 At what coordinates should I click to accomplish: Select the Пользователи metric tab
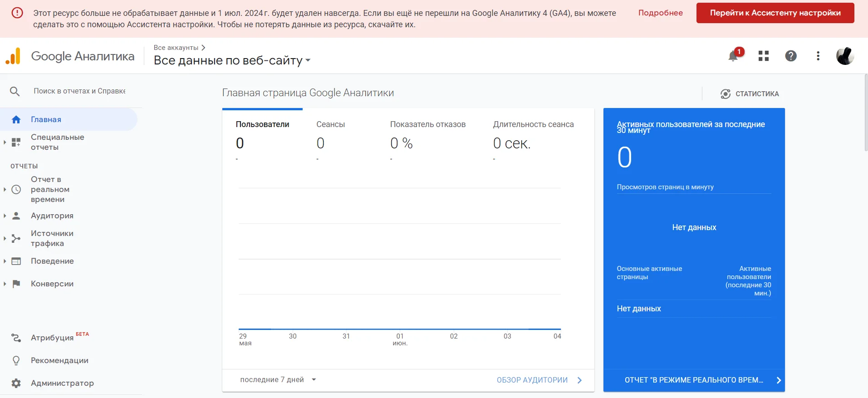click(262, 136)
